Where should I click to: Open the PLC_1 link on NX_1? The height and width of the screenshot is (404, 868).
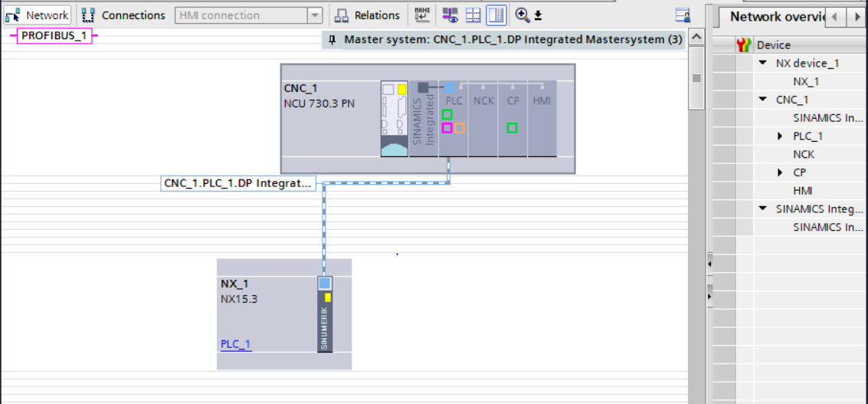click(x=236, y=344)
